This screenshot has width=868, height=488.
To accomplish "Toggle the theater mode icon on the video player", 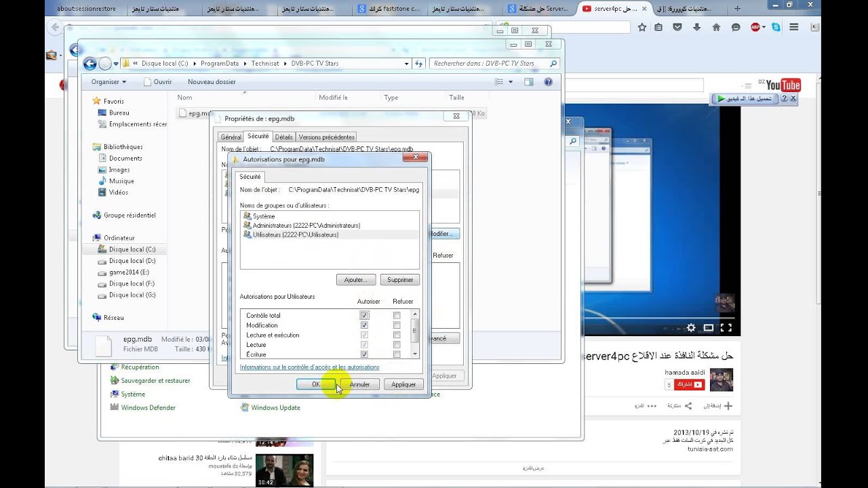I will click(709, 327).
